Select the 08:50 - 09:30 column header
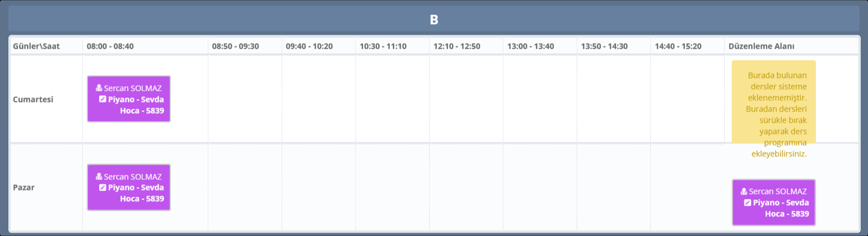The height and width of the screenshot is (236, 868). point(236,46)
